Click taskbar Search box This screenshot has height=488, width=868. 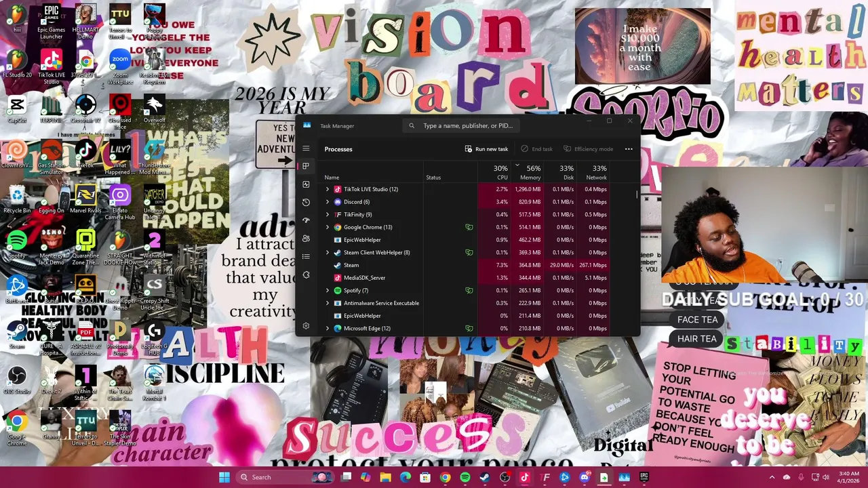(285, 477)
